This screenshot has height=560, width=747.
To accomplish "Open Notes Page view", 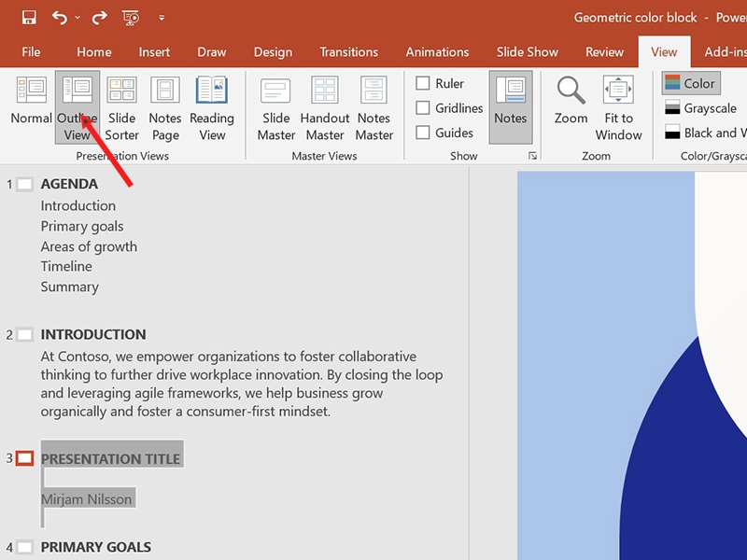I will 165,108.
